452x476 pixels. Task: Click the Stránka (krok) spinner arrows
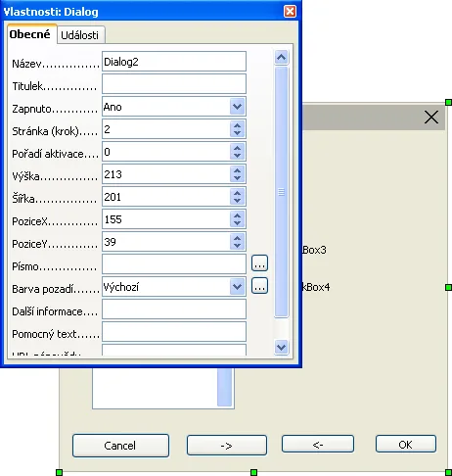pyautogui.click(x=237, y=129)
